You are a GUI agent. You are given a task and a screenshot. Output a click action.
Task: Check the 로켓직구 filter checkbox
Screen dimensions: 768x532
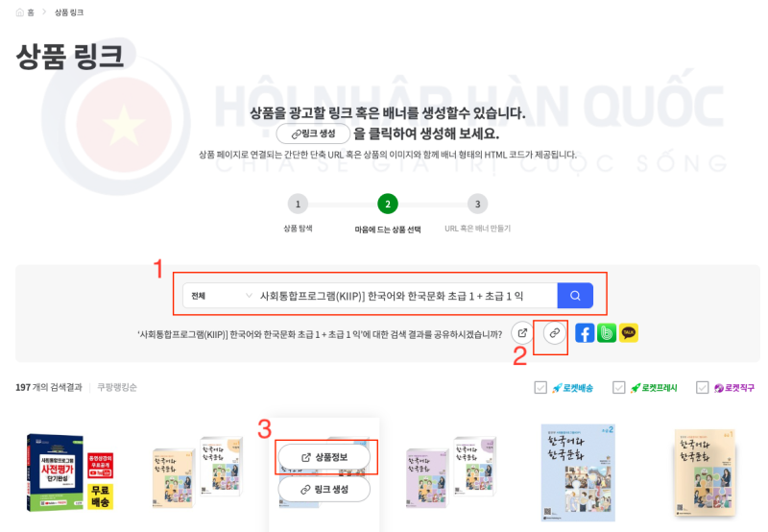pos(702,388)
